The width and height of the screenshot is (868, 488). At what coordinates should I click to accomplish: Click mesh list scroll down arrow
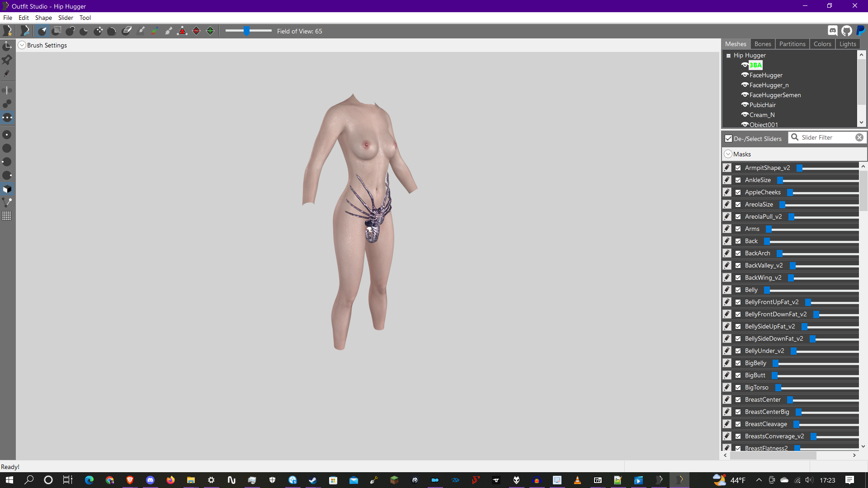(861, 122)
